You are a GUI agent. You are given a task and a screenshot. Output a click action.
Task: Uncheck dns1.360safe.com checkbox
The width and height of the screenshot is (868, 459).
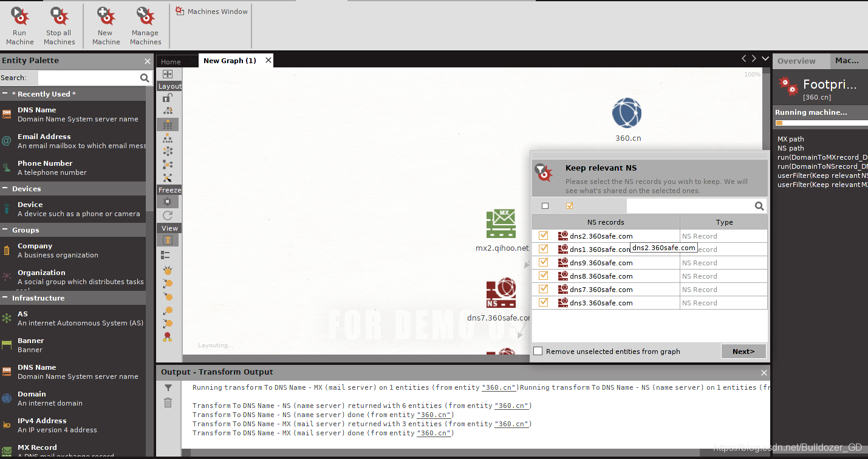point(543,249)
